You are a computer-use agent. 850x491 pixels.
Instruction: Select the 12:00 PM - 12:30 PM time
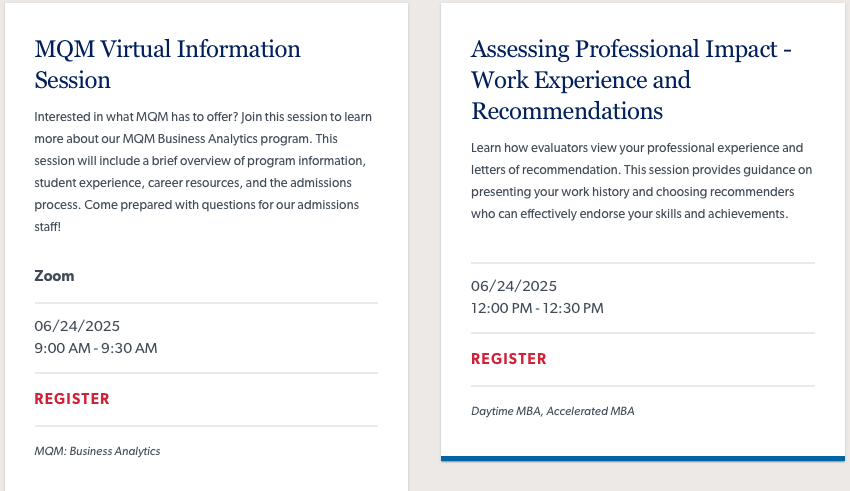coord(537,308)
